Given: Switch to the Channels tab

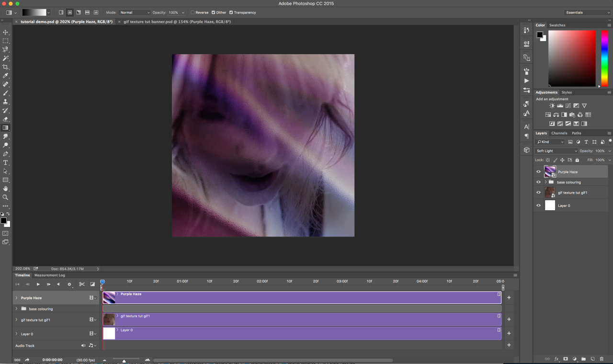Looking at the screenshot, I should point(559,133).
